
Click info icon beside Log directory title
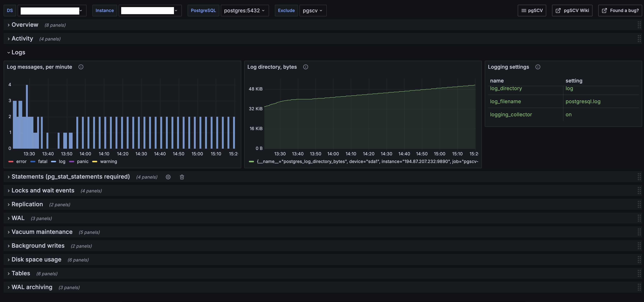click(x=305, y=67)
